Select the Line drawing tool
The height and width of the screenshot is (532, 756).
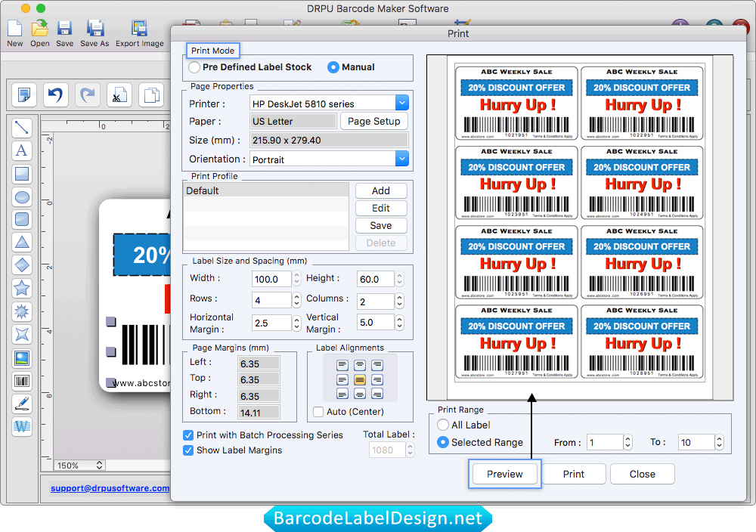[22, 128]
